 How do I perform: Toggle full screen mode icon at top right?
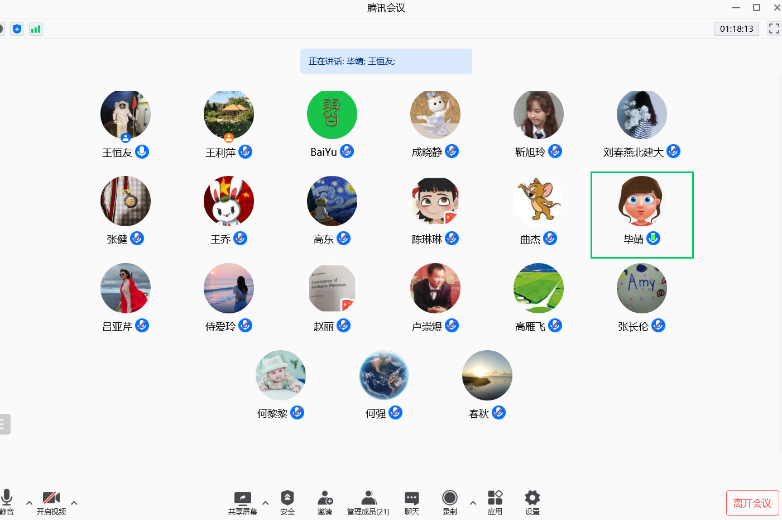(x=772, y=29)
